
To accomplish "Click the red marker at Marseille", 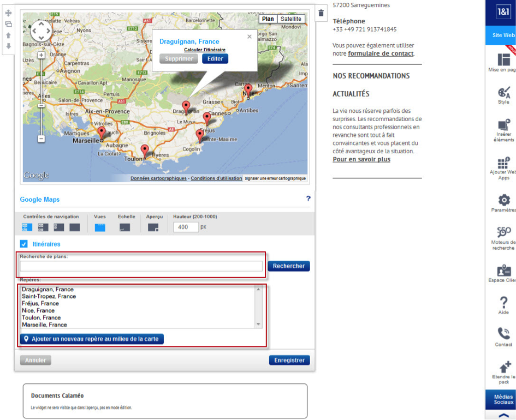I will pyautogui.click(x=102, y=133).
